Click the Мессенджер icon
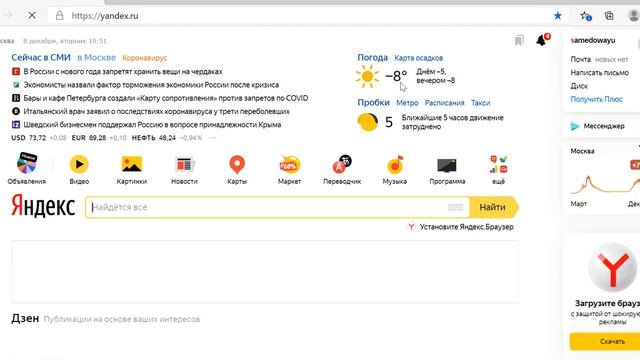The image size is (640, 360). point(575,126)
